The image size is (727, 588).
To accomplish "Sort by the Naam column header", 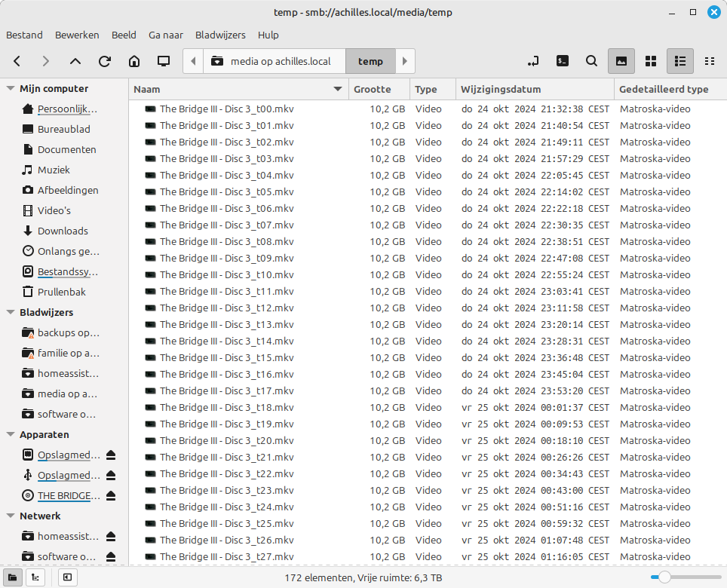I will tap(238, 90).
